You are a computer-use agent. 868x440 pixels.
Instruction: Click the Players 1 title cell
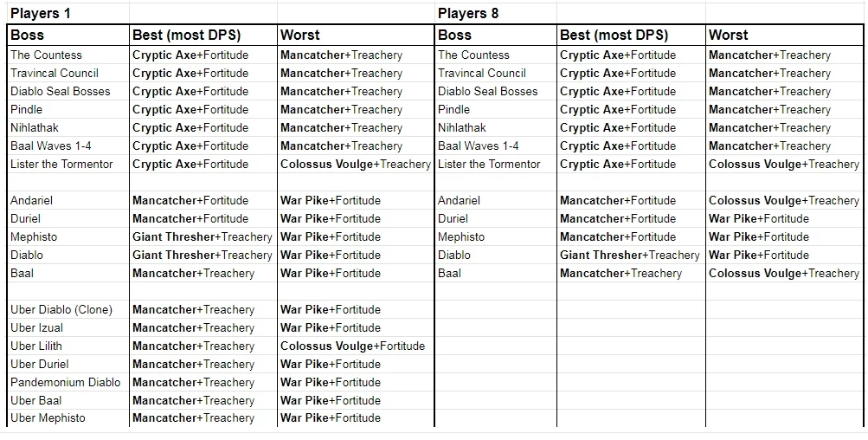[41, 13]
